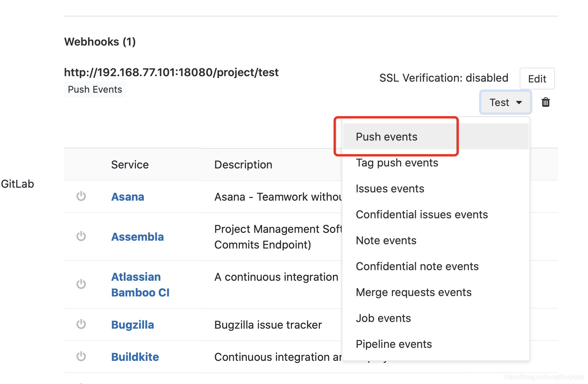Pick Note events in the menu

pyautogui.click(x=435, y=240)
